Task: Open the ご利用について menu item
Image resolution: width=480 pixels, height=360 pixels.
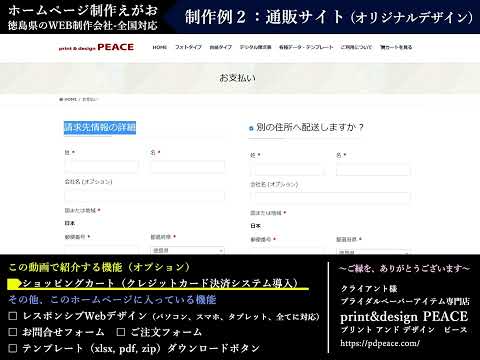Action: [356, 47]
